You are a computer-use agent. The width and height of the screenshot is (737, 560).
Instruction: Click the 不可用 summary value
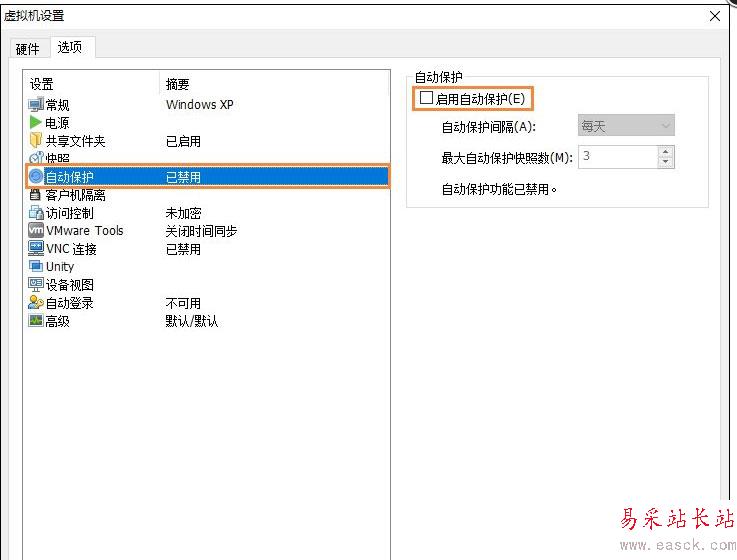pos(183,303)
